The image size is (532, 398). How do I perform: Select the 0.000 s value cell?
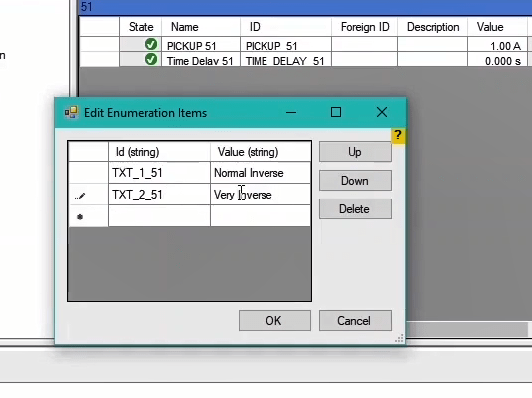coord(497,59)
